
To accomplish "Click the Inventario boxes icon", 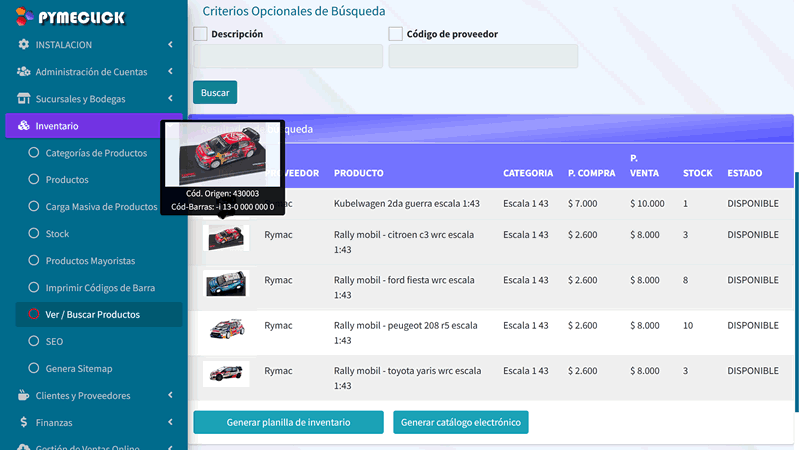I will 23,126.
